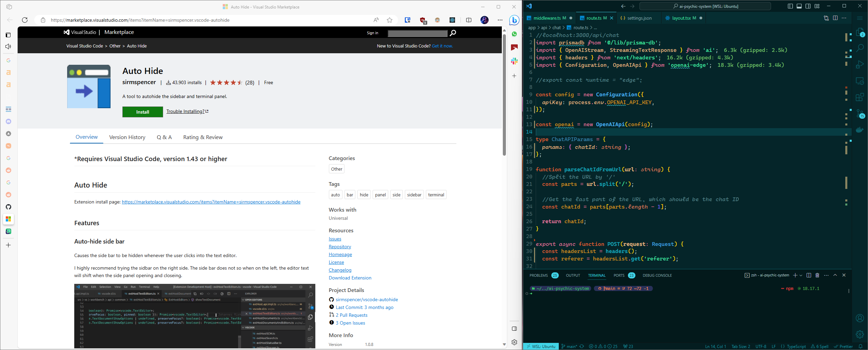
Task: Open the Changelog resource link
Action: click(340, 270)
